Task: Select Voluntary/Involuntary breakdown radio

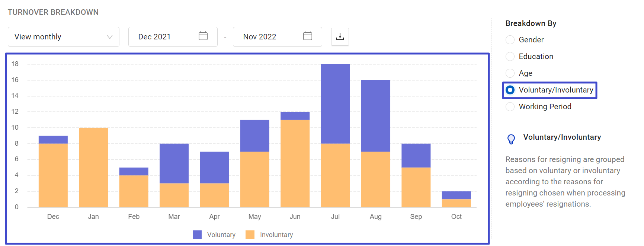Action: (510, 90)
